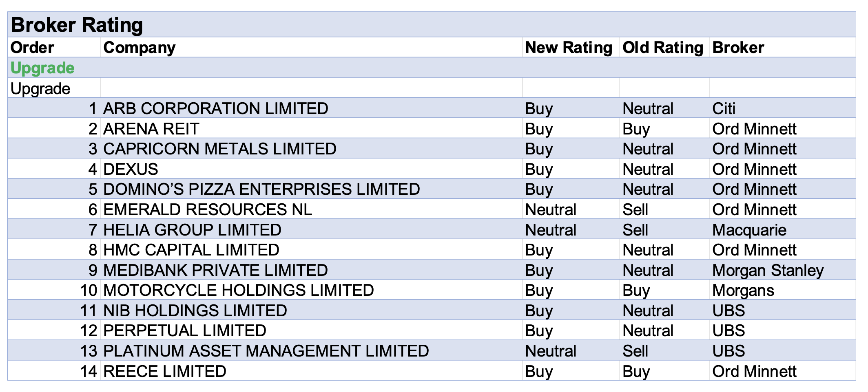Select the Order column header
This screenshot has width=868, height=392.
[x=32, y=48]
